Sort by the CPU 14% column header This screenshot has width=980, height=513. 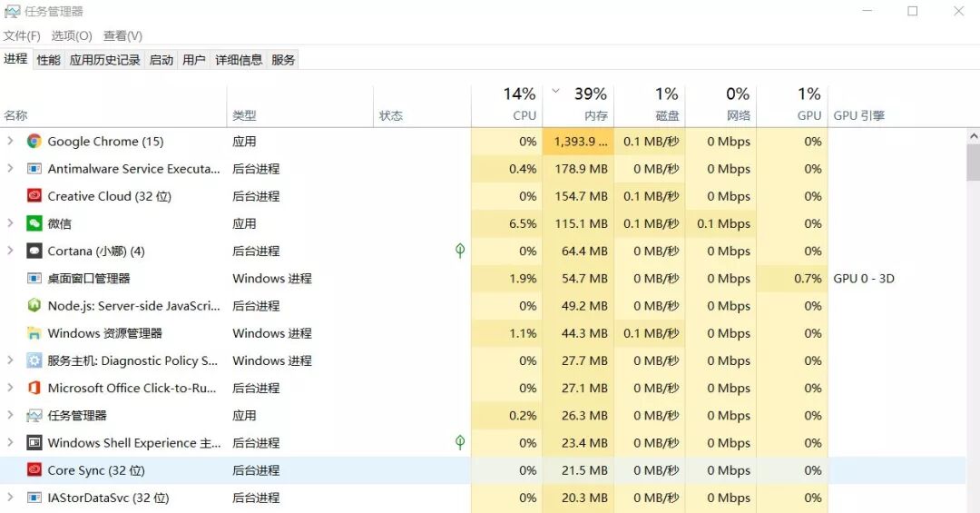click(x=507, y=106)
